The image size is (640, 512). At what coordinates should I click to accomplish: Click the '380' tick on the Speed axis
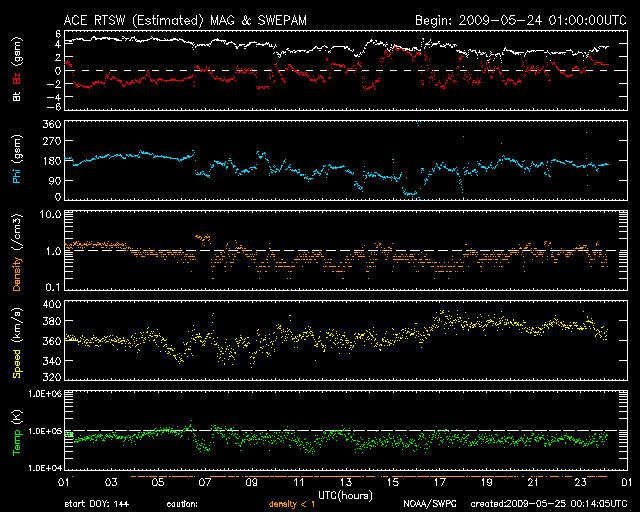point(52,321)
